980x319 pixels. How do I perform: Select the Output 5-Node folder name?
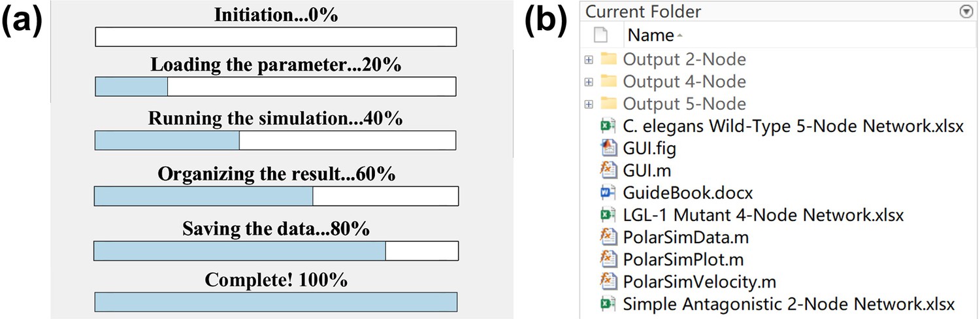coord(684,104)
